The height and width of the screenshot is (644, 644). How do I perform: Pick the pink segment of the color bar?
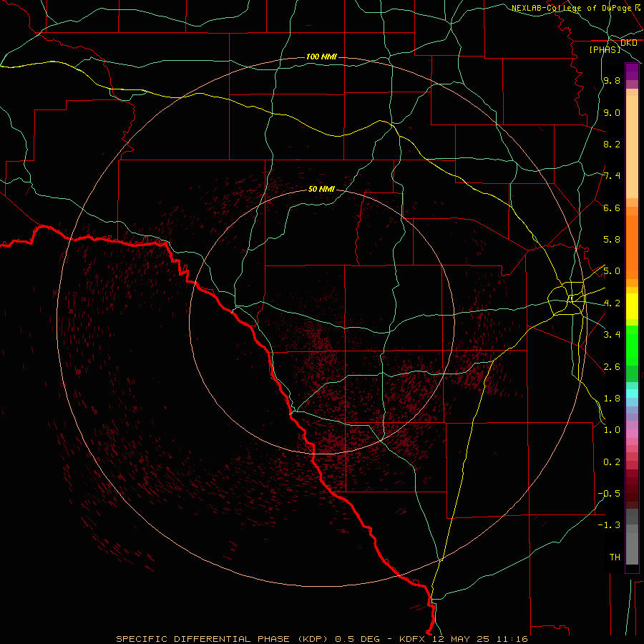pos(632,434)
